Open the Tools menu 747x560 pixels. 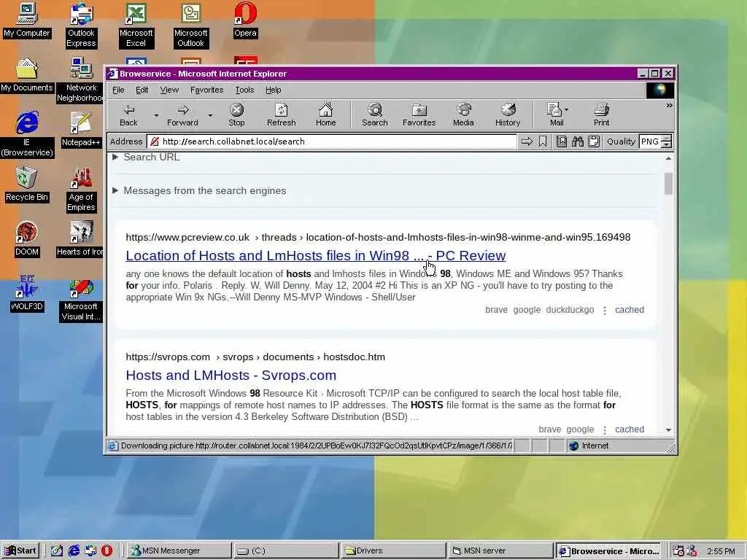[244, 90]
